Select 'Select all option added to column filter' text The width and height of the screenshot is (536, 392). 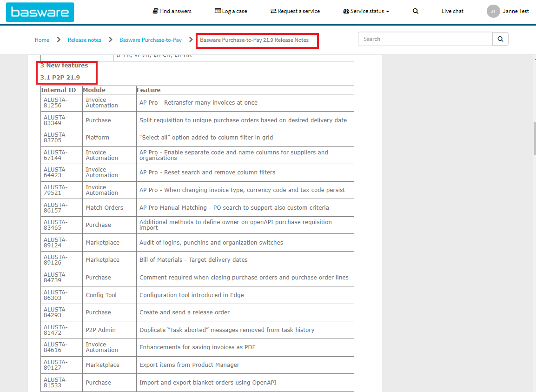pyautogui.click(x=206, y=138)
